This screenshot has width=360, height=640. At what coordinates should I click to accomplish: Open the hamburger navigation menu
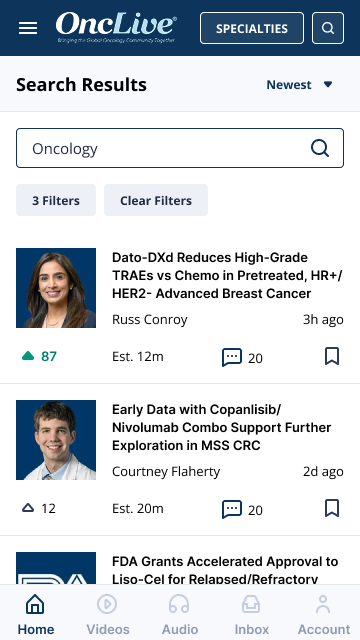(28, 28)
